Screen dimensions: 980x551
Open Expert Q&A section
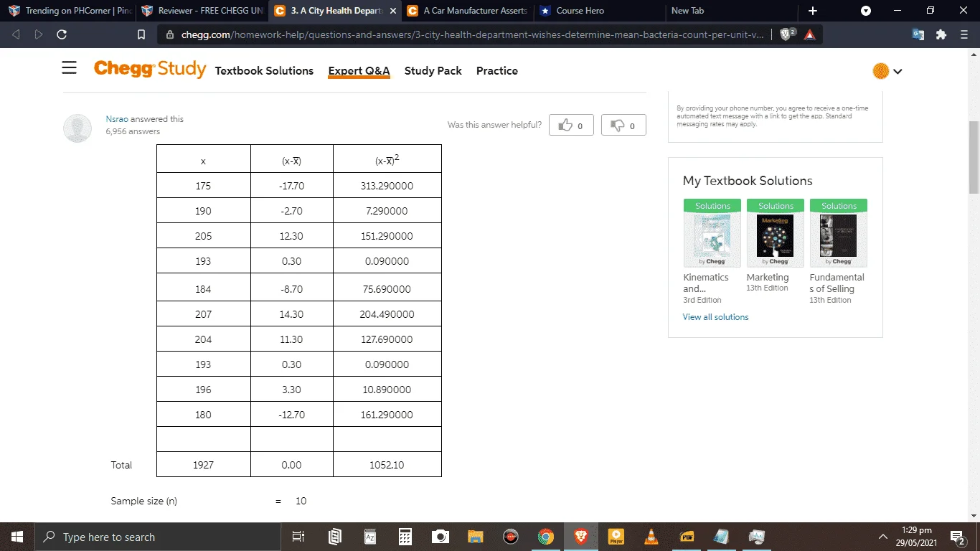tap(359, 70)
